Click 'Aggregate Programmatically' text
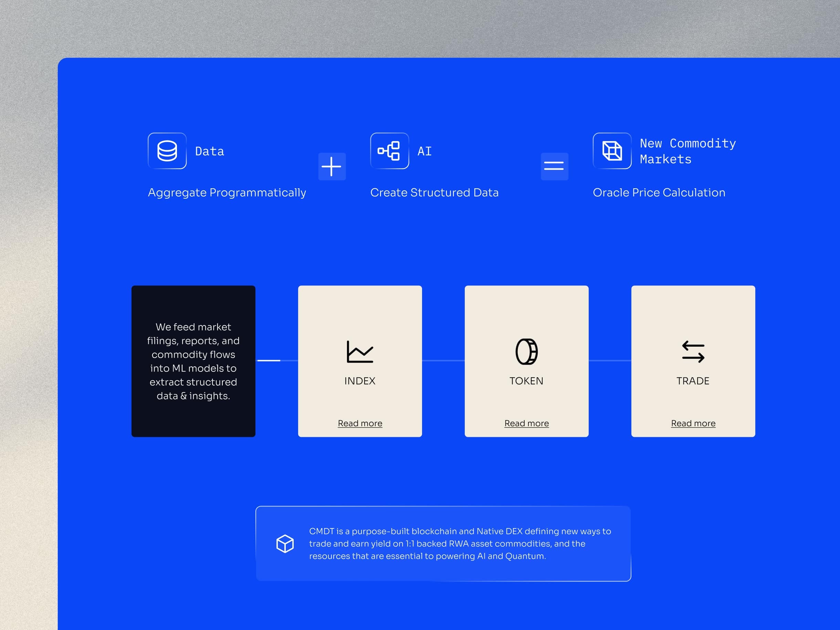This screenshot has width=840, height=630. (227, 192)
